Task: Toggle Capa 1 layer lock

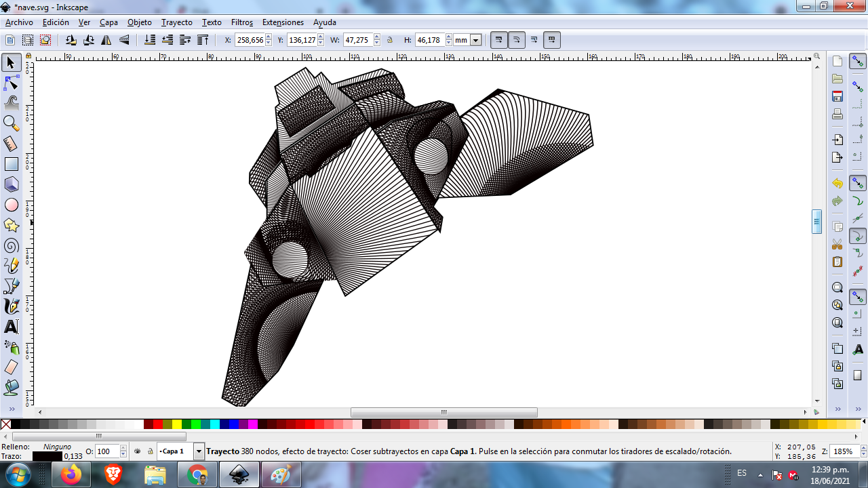Action: tap(150, 451)
